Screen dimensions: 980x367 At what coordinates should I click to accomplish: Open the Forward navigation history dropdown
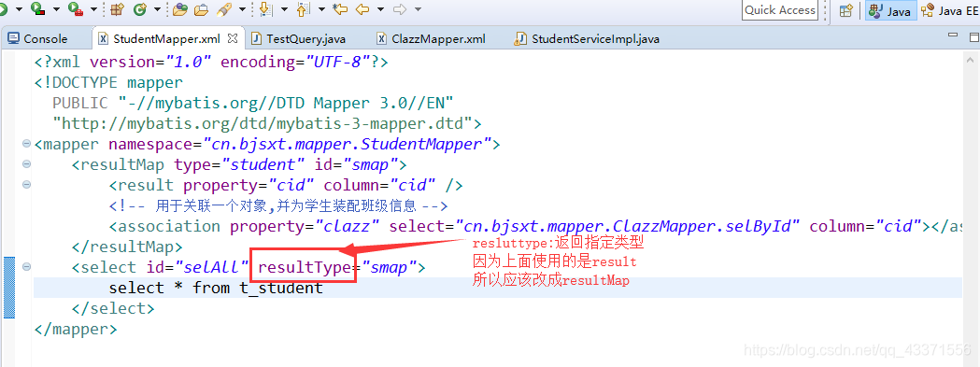click(419, 9)
